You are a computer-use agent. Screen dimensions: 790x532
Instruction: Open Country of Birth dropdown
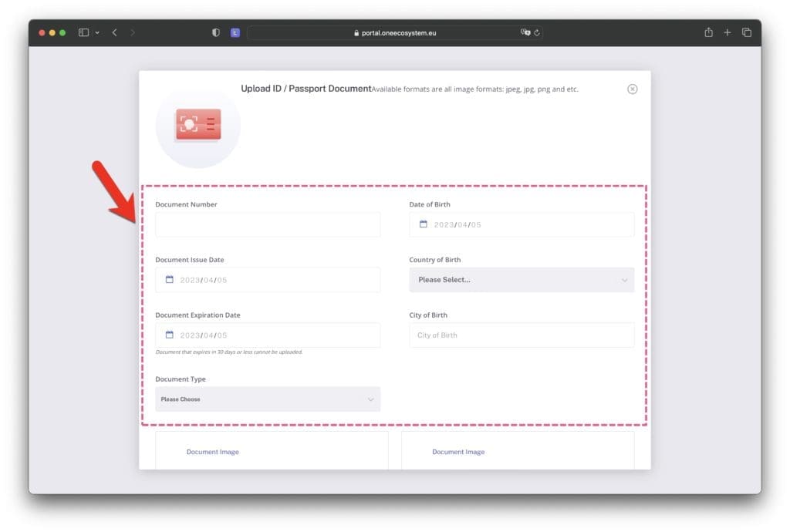point(522,280)
